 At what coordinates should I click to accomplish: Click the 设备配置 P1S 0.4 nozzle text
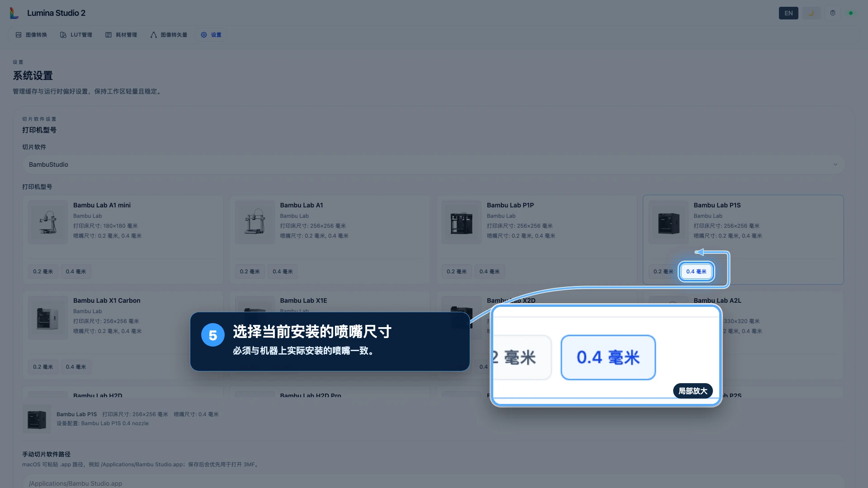click(103, 423)
